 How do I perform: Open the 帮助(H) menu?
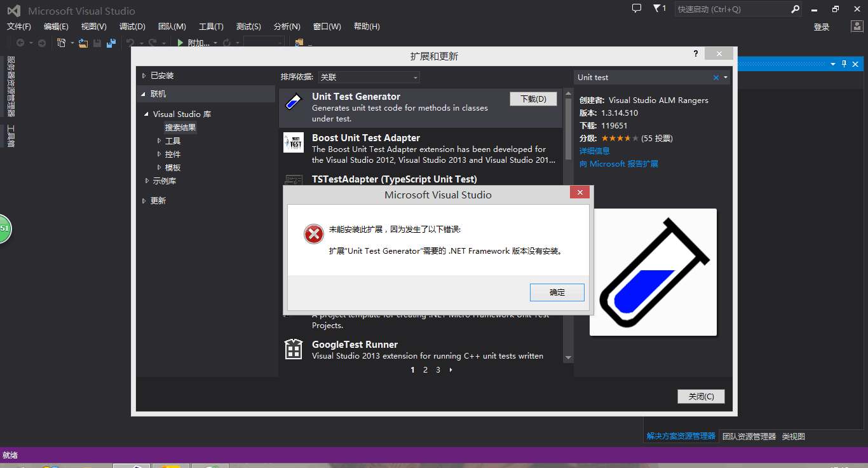click(x=367, y=26)
